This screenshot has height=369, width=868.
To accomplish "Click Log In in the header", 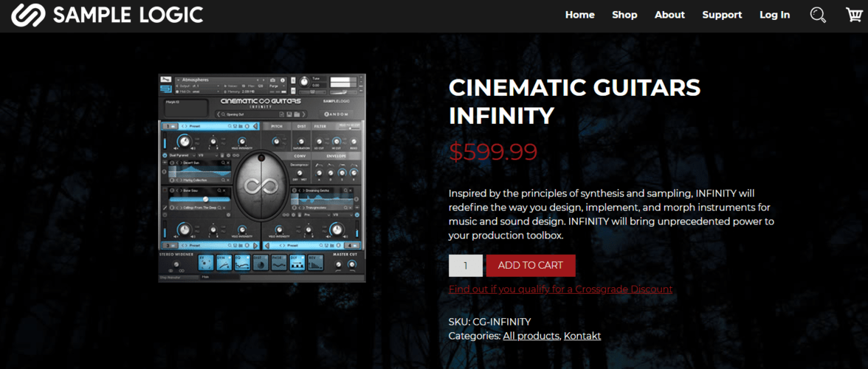I will [774, 15].
